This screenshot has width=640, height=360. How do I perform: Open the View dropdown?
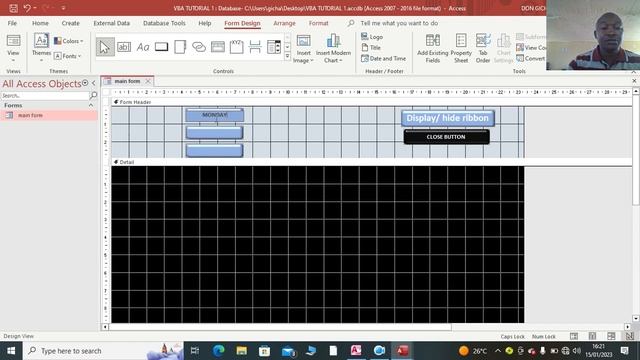click(x=13, y=49)
